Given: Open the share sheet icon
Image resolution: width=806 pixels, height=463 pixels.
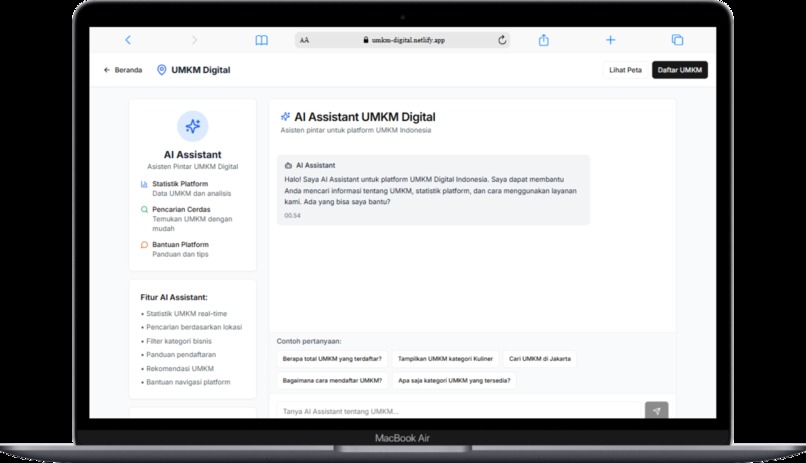Looking at the screenshot, I should pyautogui.click(x=544, y=40).
